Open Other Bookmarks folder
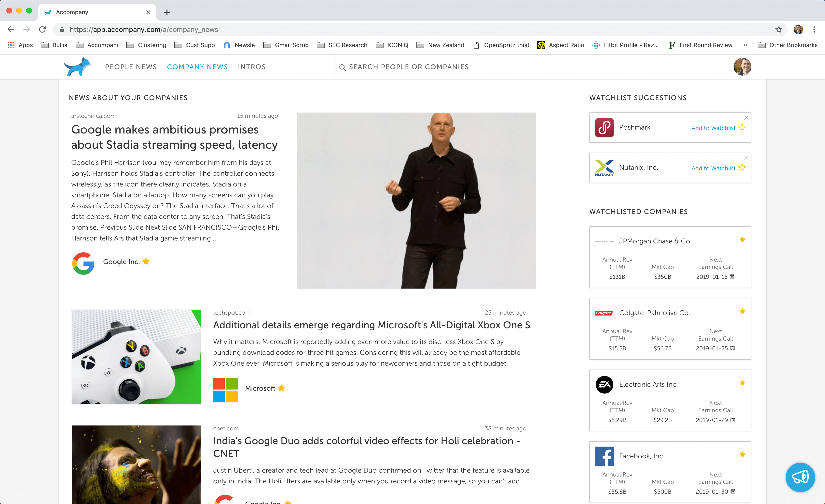The width and height of the screenshot is (825, 504). [787, 45]
